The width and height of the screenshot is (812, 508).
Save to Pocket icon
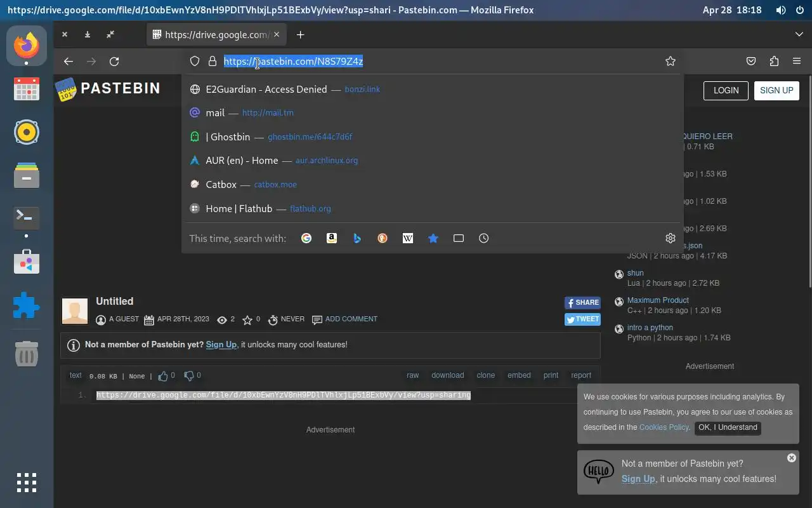pyautogui.click(x=751, y=62)
